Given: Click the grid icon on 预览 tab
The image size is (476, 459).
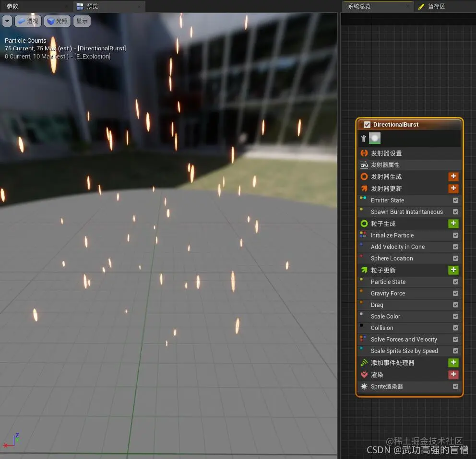Looking at the screenshot, I should [80, 6].
